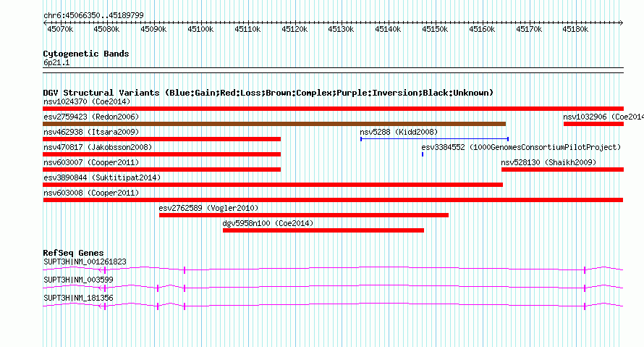Click the nsv603008 (Cooper2011) red bar
Viewport: 644px width, 347px height.
tap(333, 200)
